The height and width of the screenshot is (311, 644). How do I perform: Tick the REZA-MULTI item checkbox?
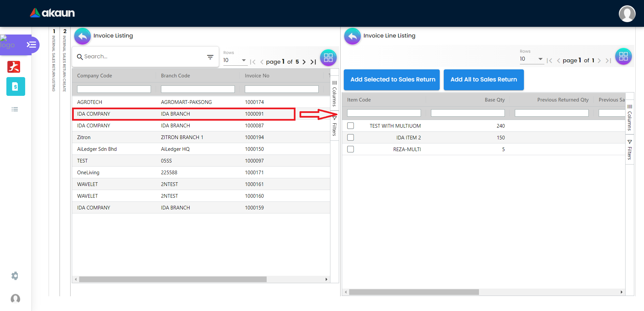pos(351,149)
